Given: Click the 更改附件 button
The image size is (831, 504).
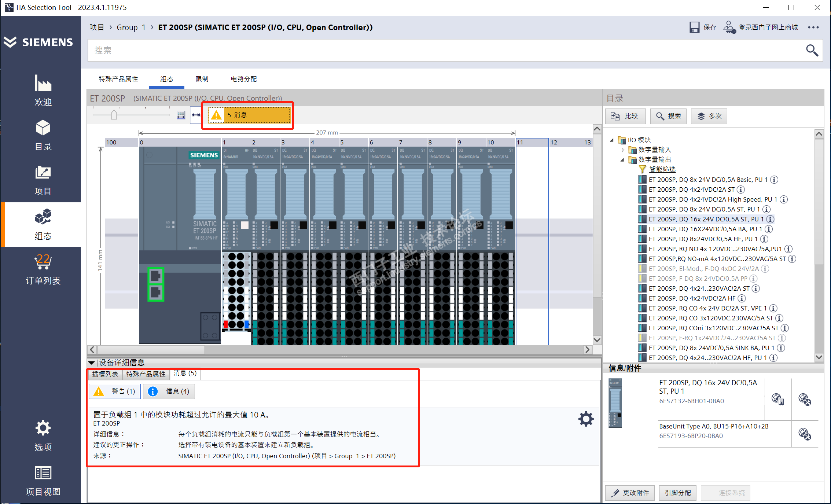Looking at the screenshot, I should click(x=630, y=493).
